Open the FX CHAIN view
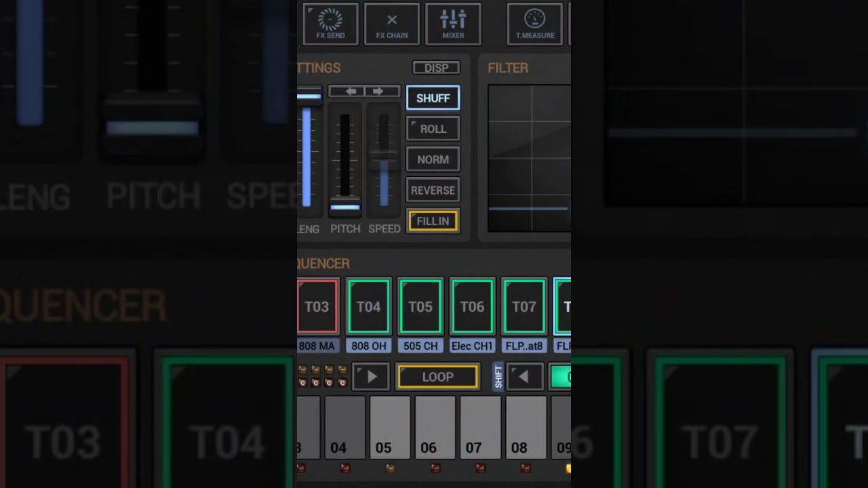The image size is (868, 488). coord(392,24)
